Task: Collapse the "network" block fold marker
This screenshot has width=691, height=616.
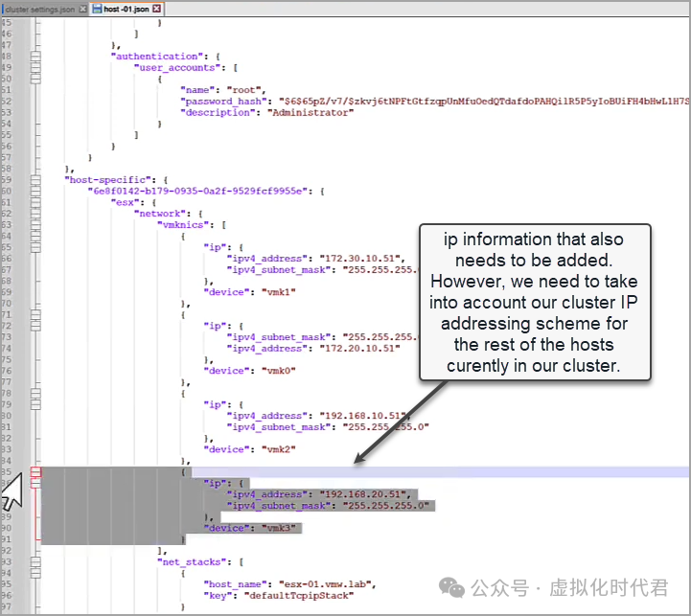Action: coord(35,214)
